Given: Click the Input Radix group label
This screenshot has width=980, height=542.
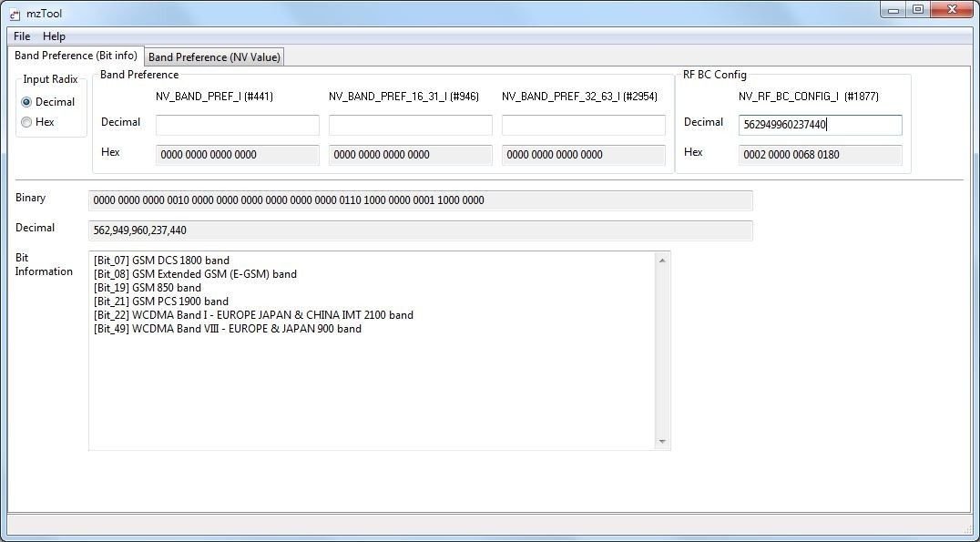Looking at the screenshot, I should 51,79.
